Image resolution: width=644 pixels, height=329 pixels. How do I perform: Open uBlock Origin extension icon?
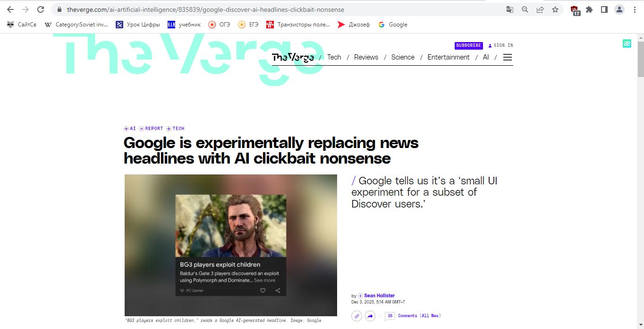coord(575,10)
